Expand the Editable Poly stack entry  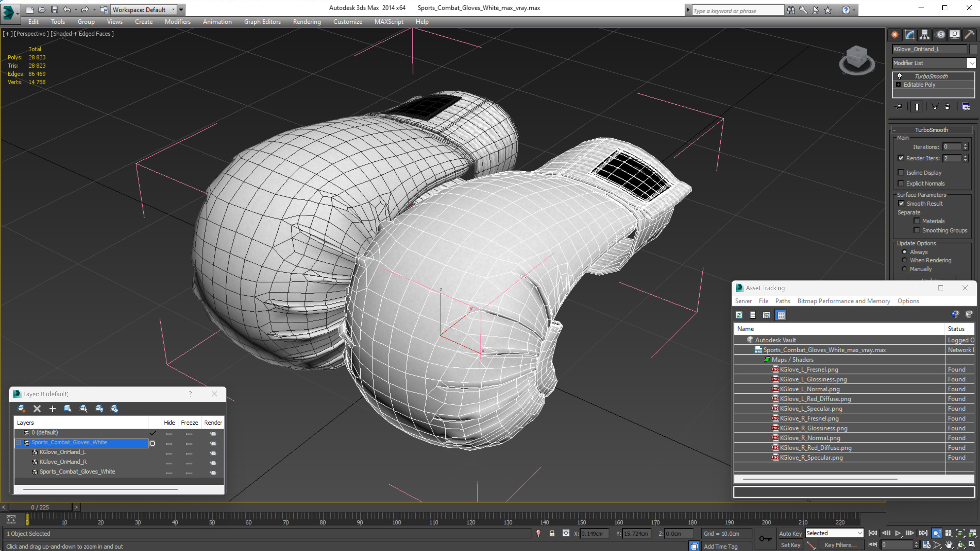click(899, 84)
